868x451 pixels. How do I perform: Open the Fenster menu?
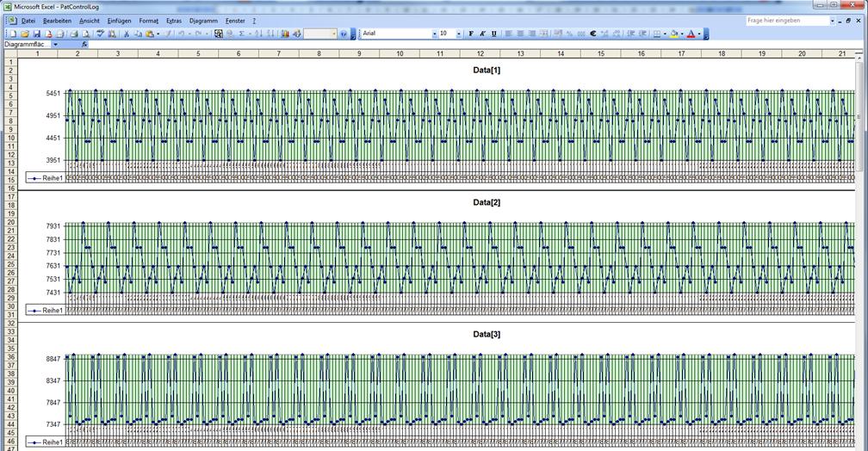click(235, 21)
